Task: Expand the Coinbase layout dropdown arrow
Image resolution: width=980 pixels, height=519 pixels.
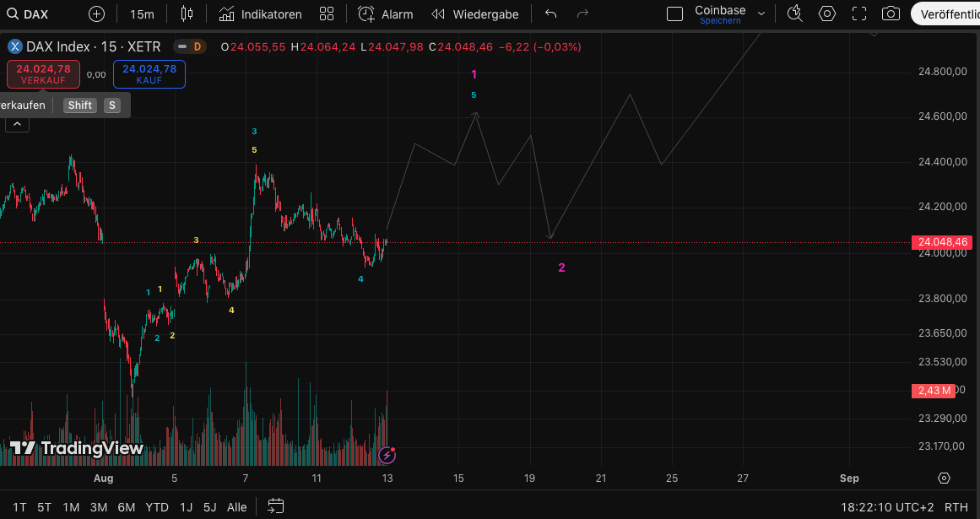Action: pyautogui.click(x=761, y=14)
